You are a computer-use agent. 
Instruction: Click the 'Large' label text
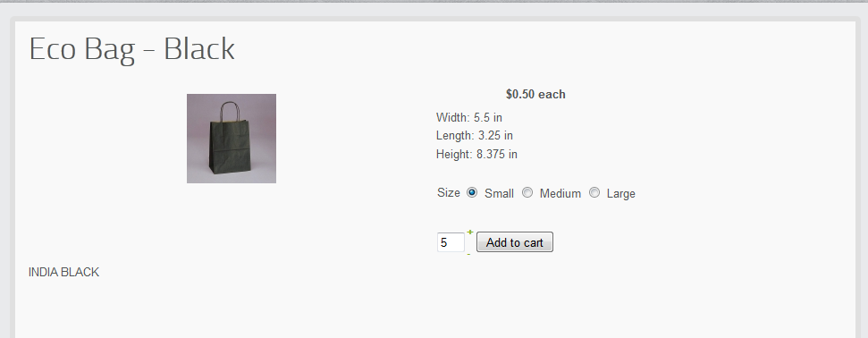[x=620, y=194]
